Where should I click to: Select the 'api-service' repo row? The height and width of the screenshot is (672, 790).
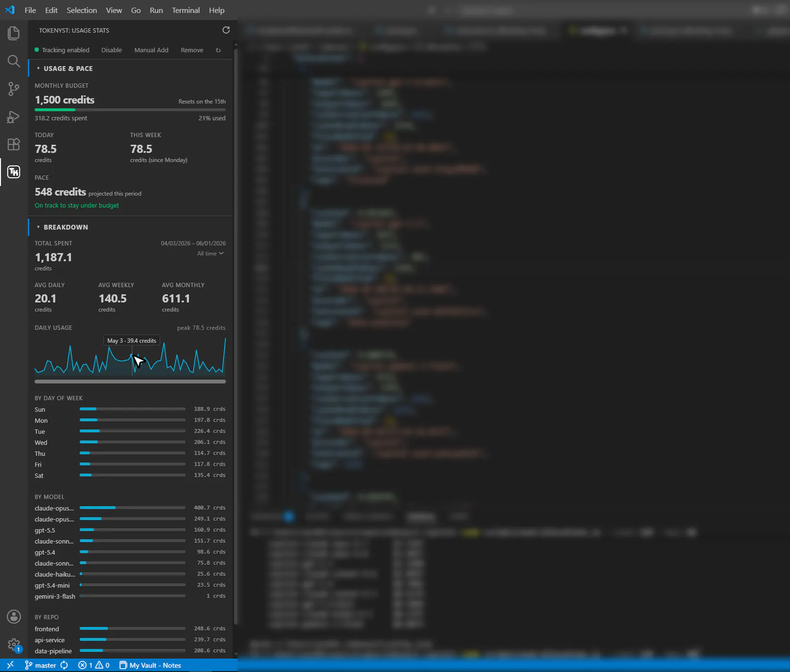pos(130,640)
